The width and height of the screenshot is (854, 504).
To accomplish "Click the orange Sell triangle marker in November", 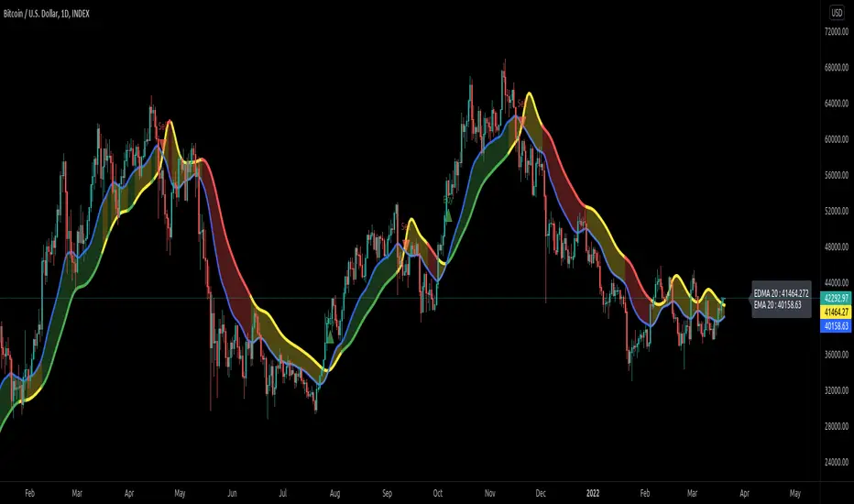I will coord(521,121).
